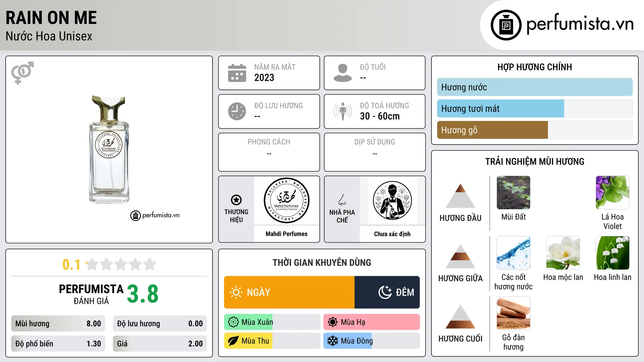The width and height of the screenshot is (644, 362).
Task: Open the Hoa mộc lan note thumbnail
Action: click(x=563, y=253)
